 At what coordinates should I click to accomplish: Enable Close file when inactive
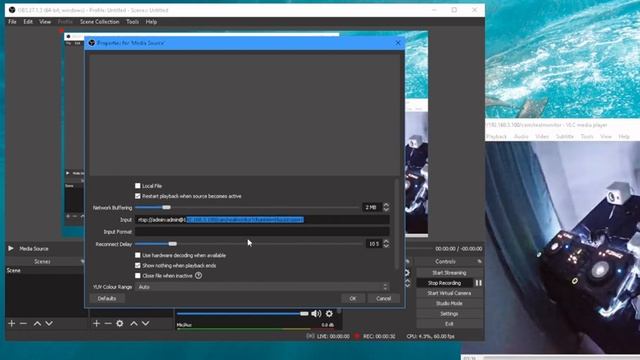pyautogui.click(x=138, y=276)
